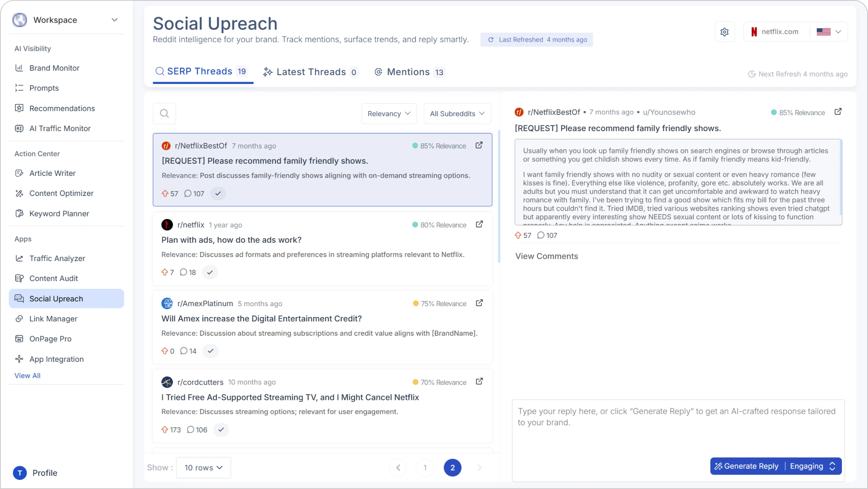Go to pagination page 1
Image resolution: width=868 pixels, height=489 pixels.
tap(425, 468)
